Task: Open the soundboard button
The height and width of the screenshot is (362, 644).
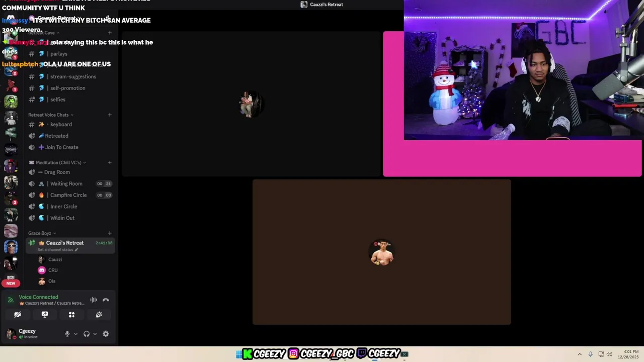Action: (99, 315)
